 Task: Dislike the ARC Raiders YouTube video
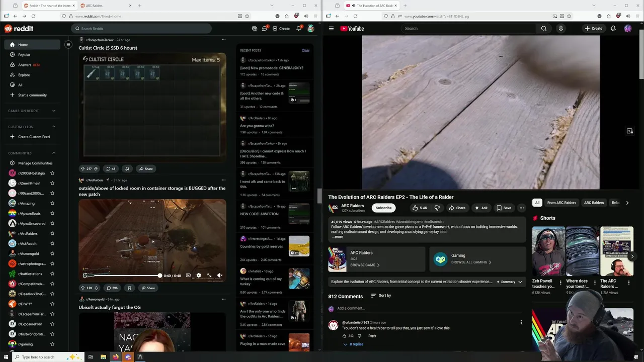[x=437, y=208]
